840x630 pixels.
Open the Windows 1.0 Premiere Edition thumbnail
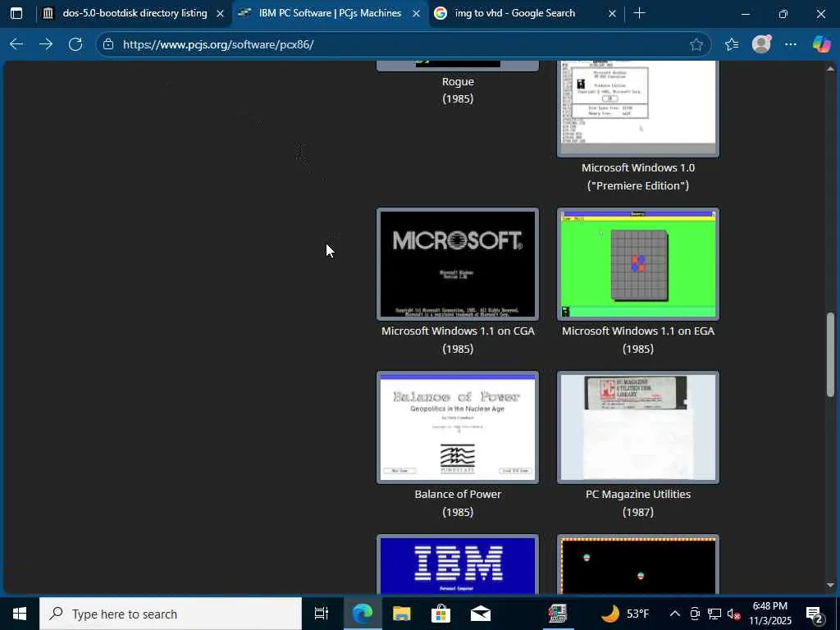pos(638,107)
